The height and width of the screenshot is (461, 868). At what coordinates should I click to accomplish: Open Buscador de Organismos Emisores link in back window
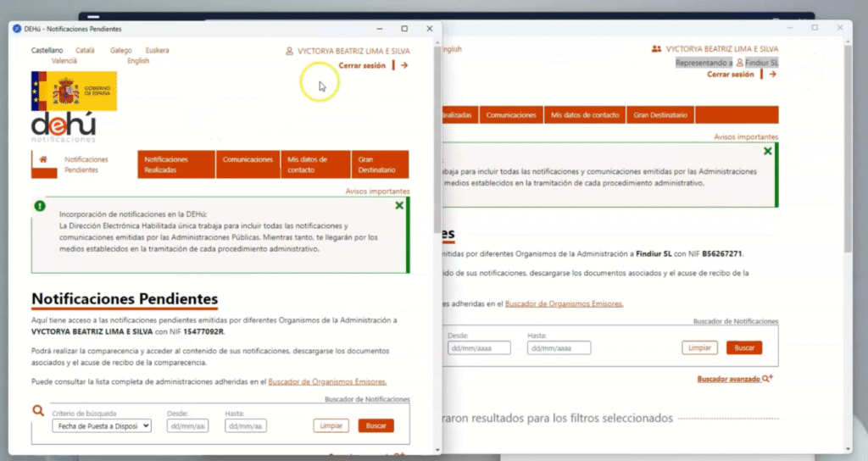(564, 304)
